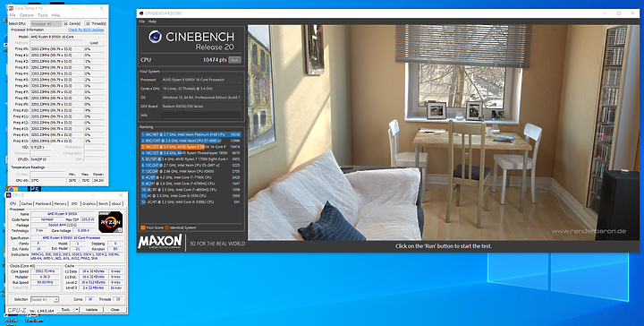Click the CPU-Z title bar icon
Image resolution: width=644 pixels, height=326 pixels.
(x=10, y=195)
